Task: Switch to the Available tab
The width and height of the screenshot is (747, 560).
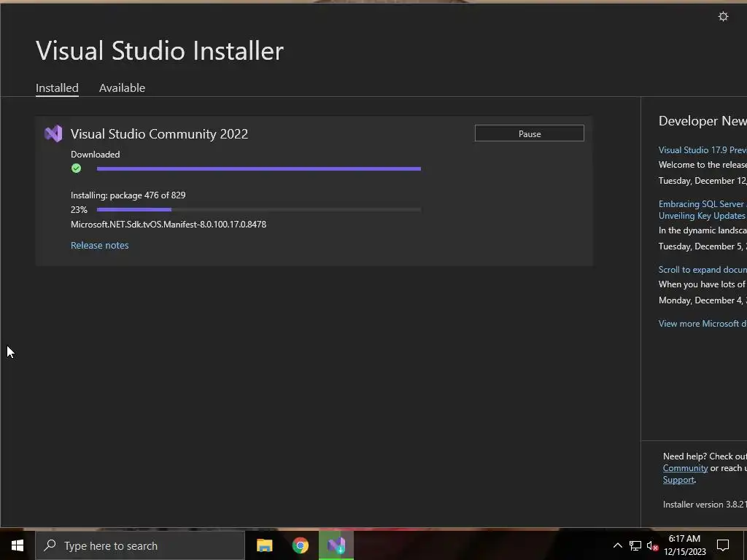Action: click(x=122, y=88)
